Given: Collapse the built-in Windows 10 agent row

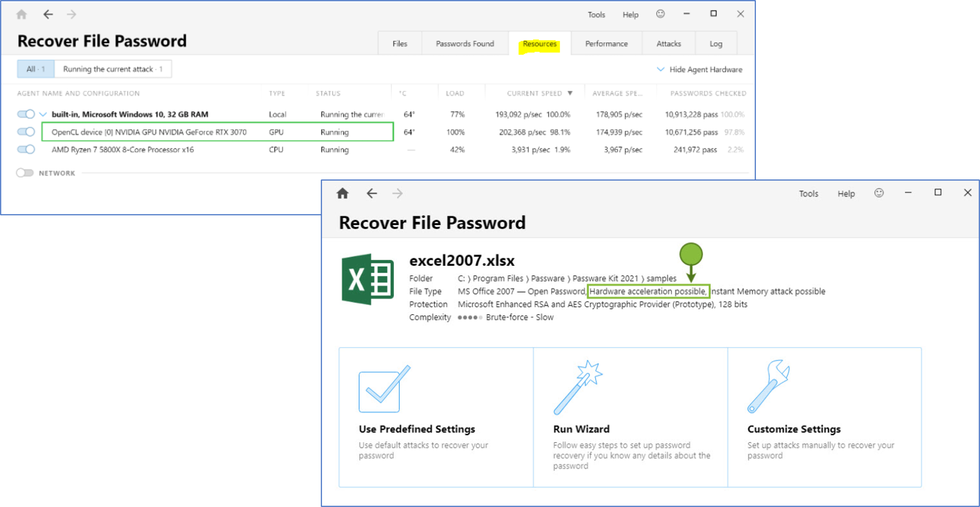Looking at the screenshot, I should tap(43, 114).
